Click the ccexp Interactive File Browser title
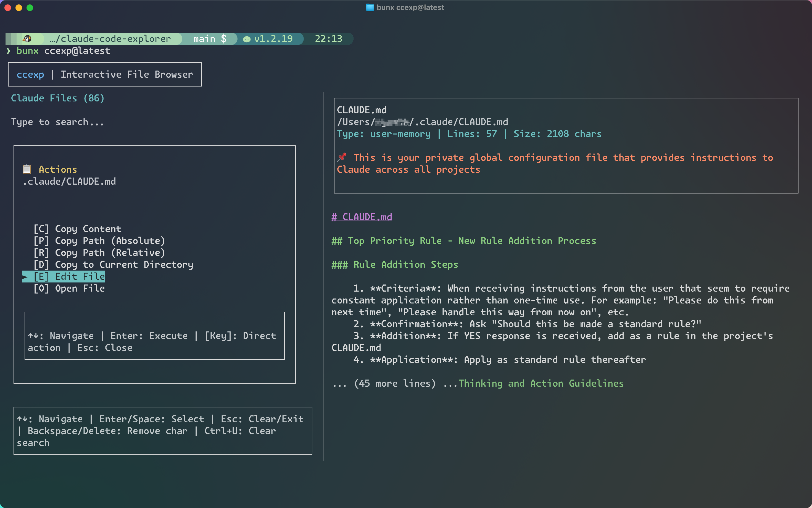This screenshot has width=812, height=508. click(x=105, y=74)
